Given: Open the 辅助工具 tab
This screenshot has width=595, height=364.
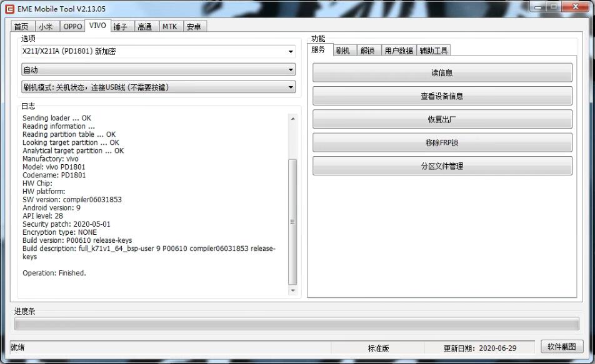Looking at the screenshot, I should pos(434,51).
